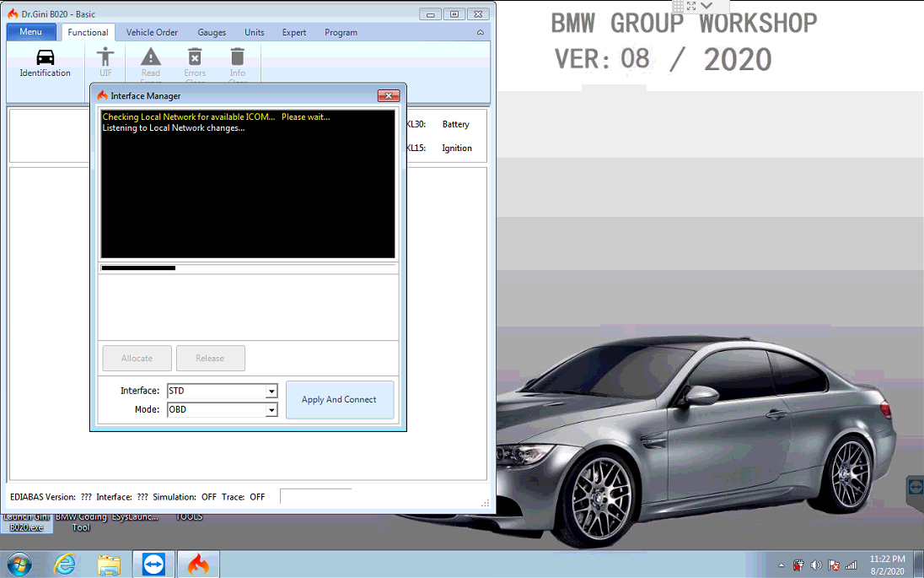This screenshot has height=578, width=924.
Task: Open Windows Explorer folder on taskbar
Action: [x=109, y=565]
